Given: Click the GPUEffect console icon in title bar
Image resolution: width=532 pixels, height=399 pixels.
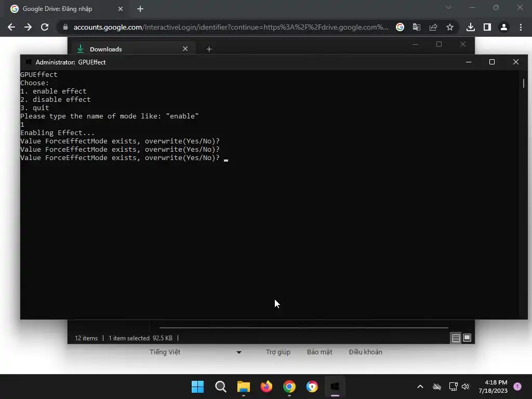Looking at the screenshot, I should pos(29,62).
